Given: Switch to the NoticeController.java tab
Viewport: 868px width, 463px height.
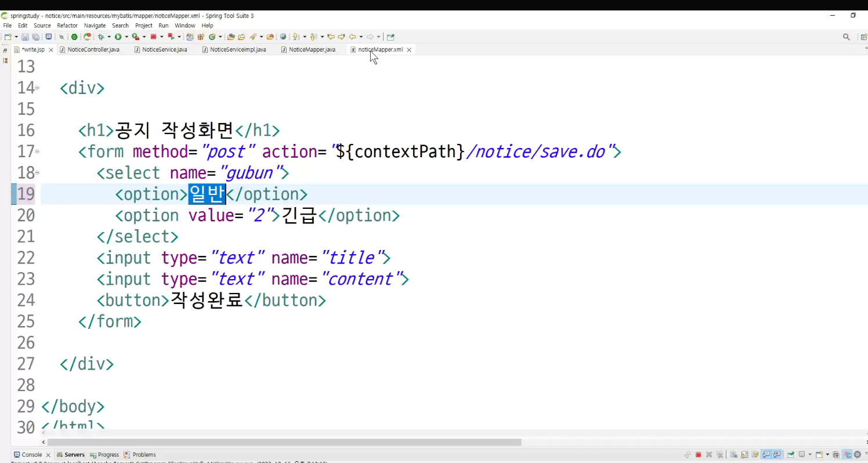Looking at the screenshot, I should click(89, 50).
